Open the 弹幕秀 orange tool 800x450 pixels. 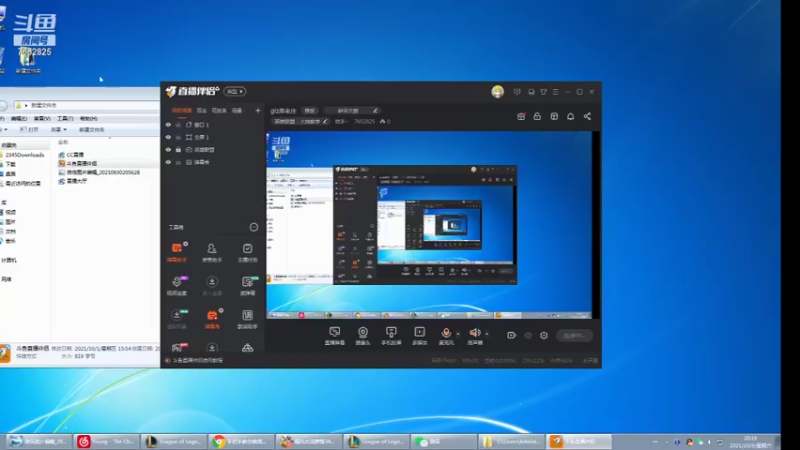tap(212, 318)
